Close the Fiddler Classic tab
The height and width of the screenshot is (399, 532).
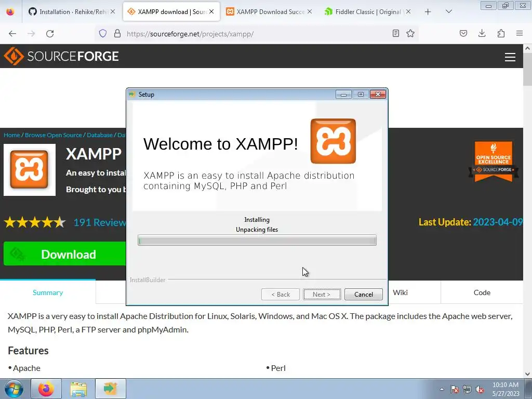pyautogui.click(x=408, y=11)
